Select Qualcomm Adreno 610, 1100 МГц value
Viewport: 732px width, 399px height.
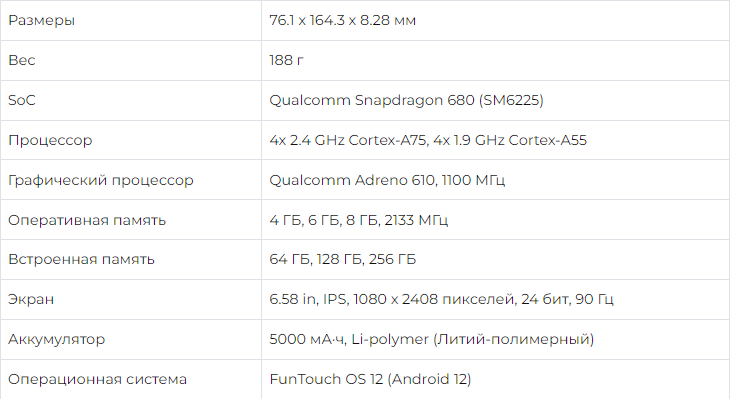(387, 180)
